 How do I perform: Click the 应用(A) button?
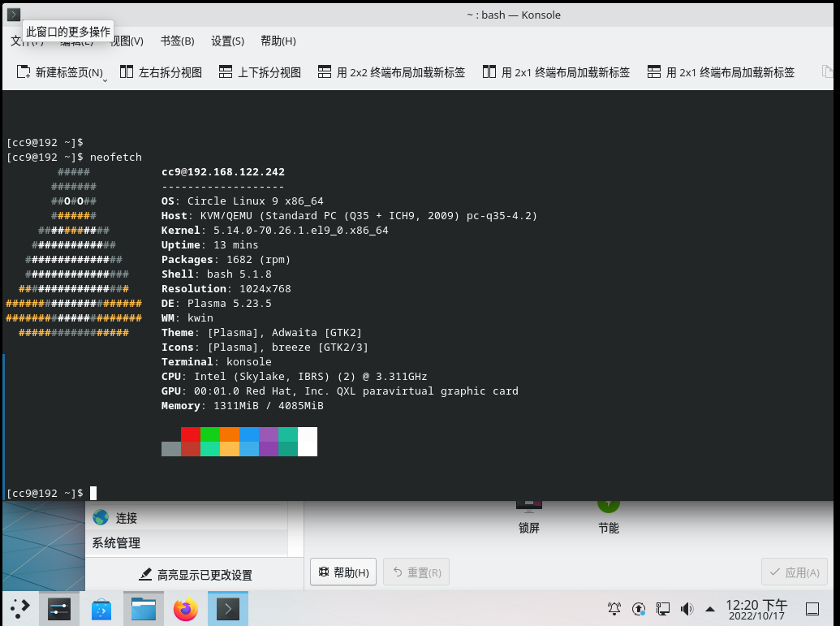[795, 572]
